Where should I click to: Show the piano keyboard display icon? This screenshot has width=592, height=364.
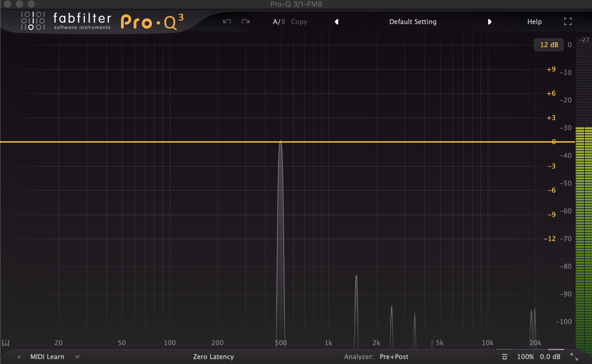pyautogui.click(x=6, y=343)
